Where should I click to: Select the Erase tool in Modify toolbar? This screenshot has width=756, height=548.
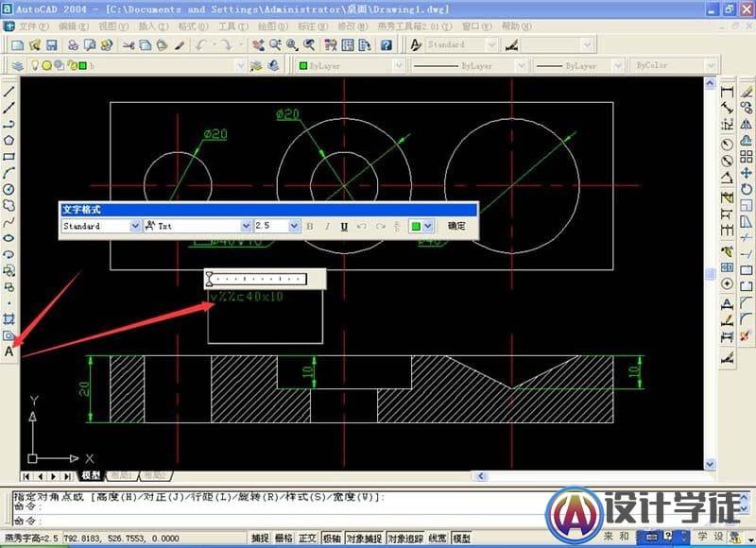[x=747, y=92]
